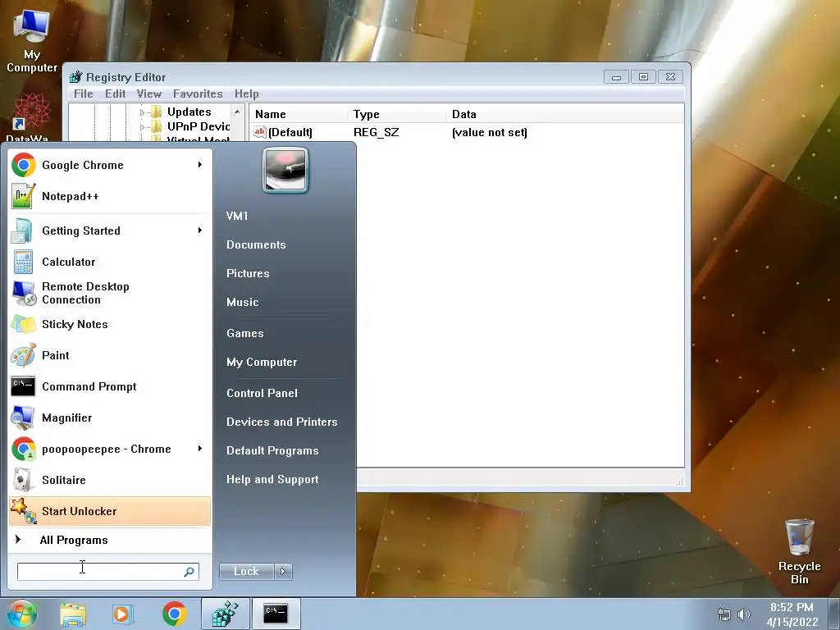
Task: Launch Command Prompt from Start menu
Action: point(109,386)
